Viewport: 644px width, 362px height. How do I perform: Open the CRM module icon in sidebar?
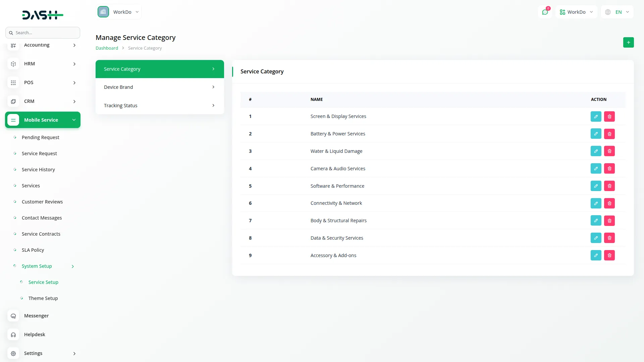[x=13, y=101]
